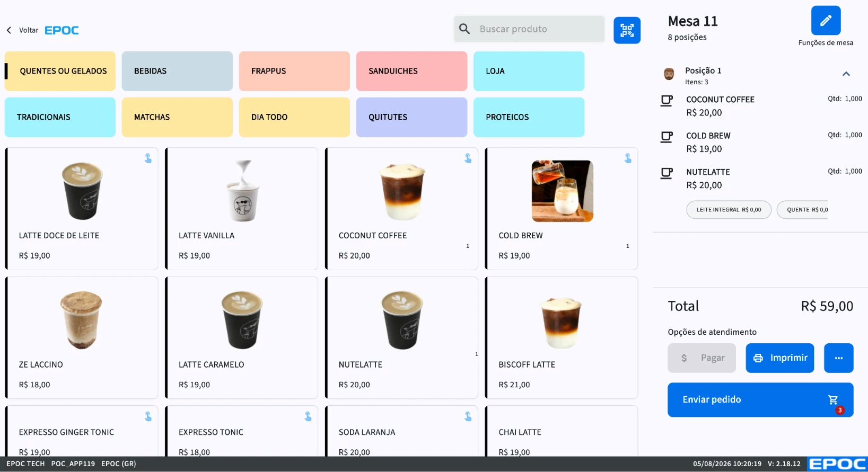Click Total R$ 59,00 amount

click(x=827, y=306)
